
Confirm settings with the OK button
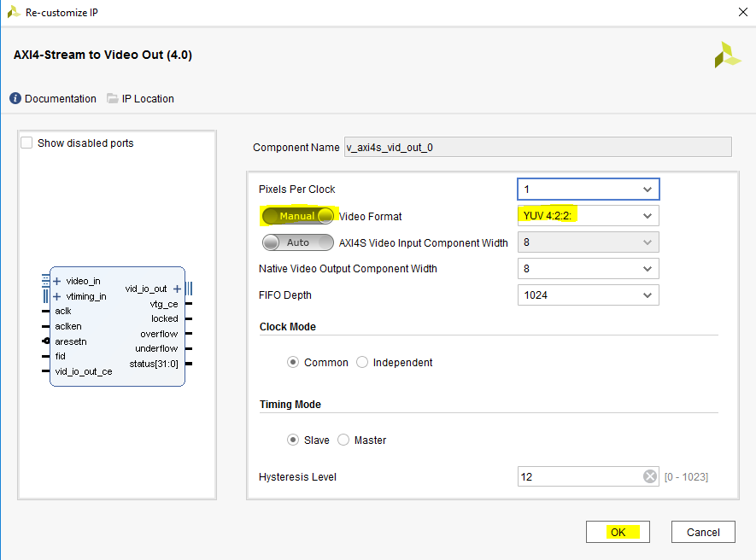click(617, 531)
